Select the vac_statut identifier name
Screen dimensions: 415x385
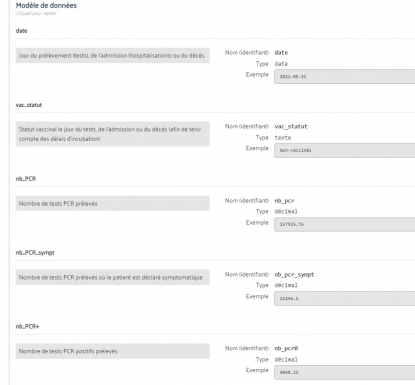click(291, 126)
